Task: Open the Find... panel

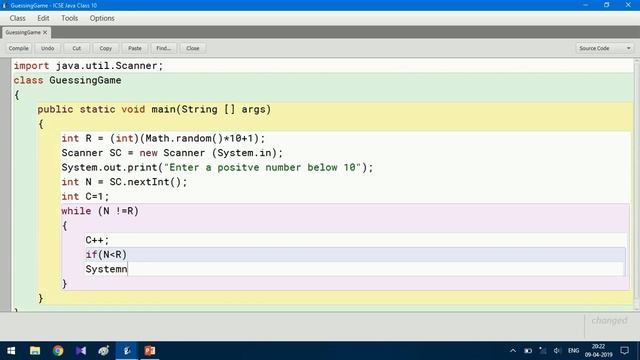Action: (164, 48)
